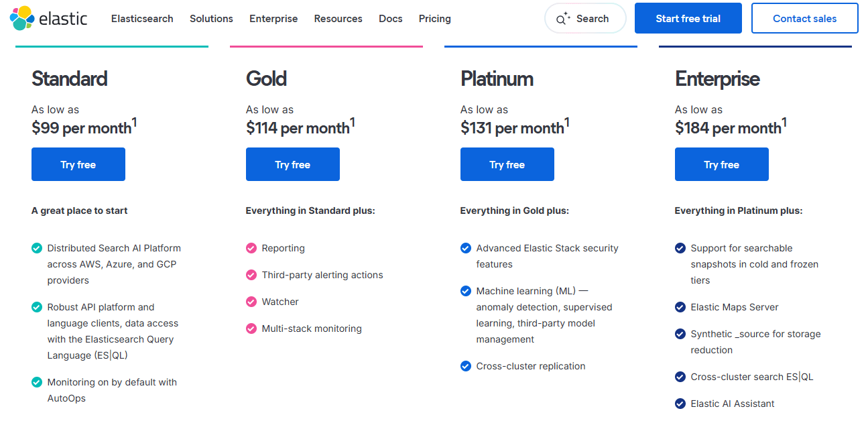Open search using the magnifier icon
This screenshot has width=868, height=421.
coord(562,19)
